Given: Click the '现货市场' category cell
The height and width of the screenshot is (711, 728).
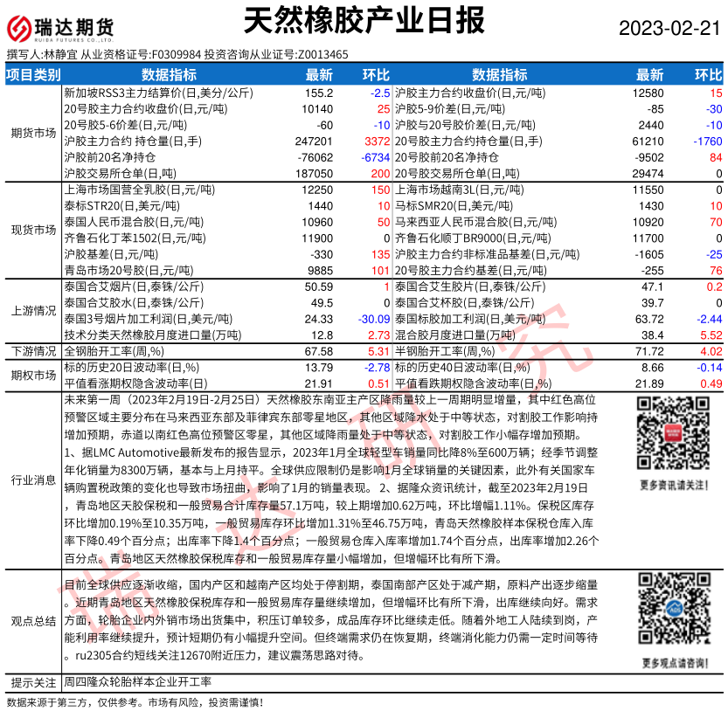Looking at the screenshot, I should (33, 230).
